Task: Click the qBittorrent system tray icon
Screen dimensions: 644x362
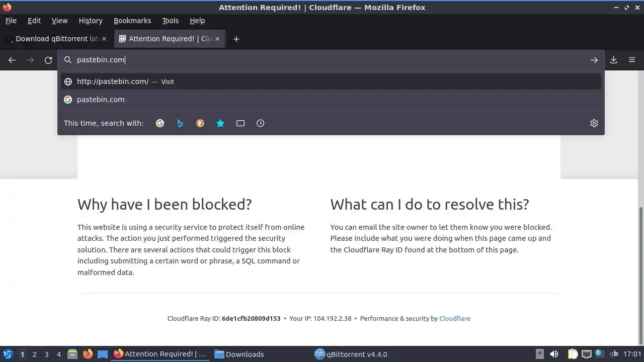Action: point(614,354)
